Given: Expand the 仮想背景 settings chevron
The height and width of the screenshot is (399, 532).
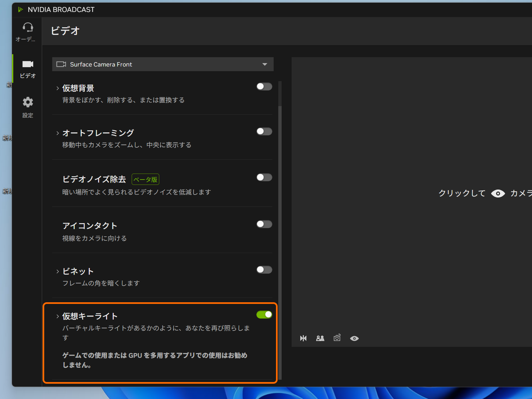Looking at the screenshot, I should pyautogui.click(x=57, y=88).
